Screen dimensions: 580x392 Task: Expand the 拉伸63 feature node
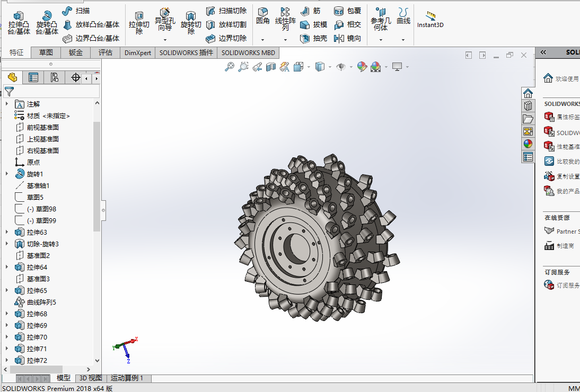pos(7,232)
